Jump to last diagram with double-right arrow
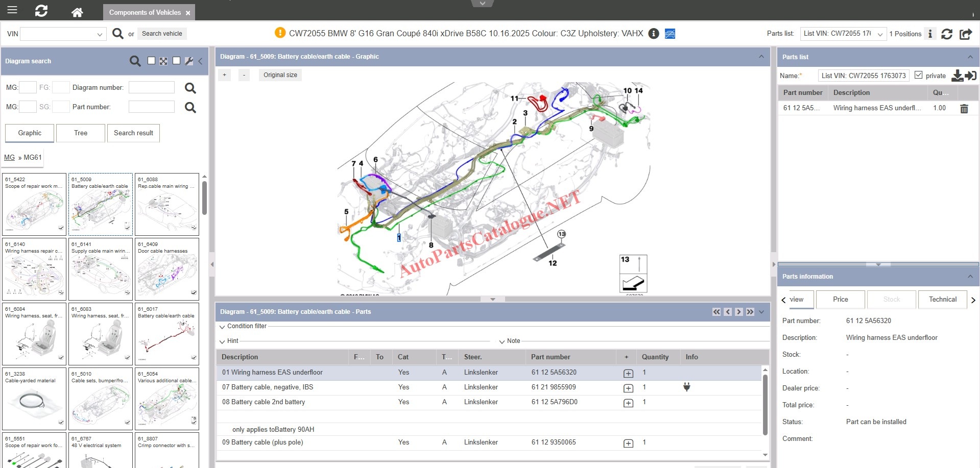The height and width of the screenshot is (468, 980). click(750, 312)
